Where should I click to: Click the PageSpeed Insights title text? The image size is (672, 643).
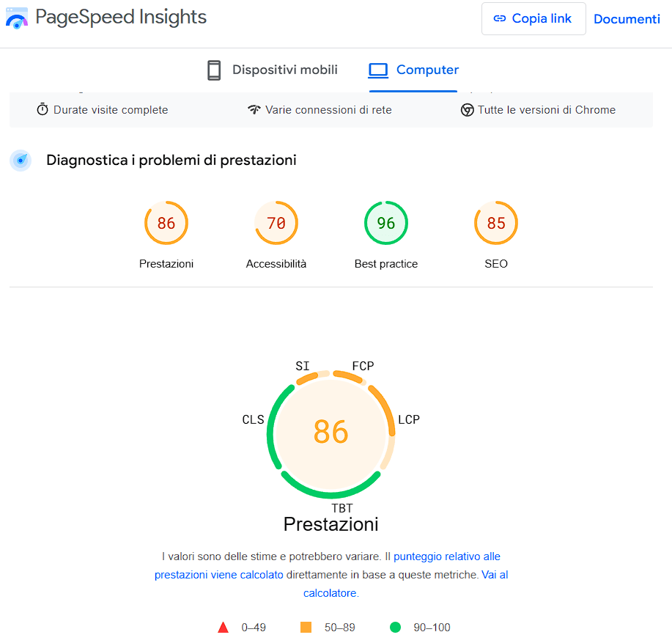pos(121,18)
